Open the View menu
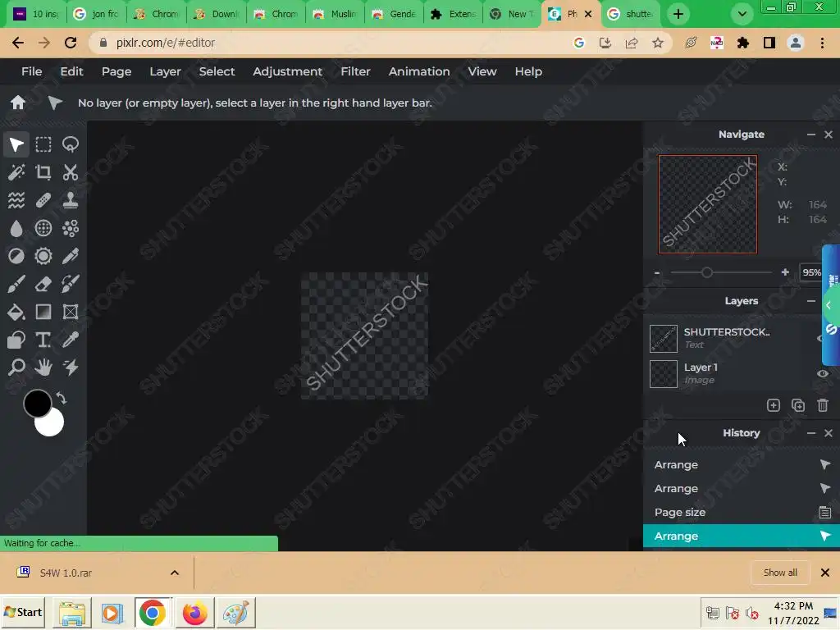This screenshot has width=840, height=630. tap(482, 71)
